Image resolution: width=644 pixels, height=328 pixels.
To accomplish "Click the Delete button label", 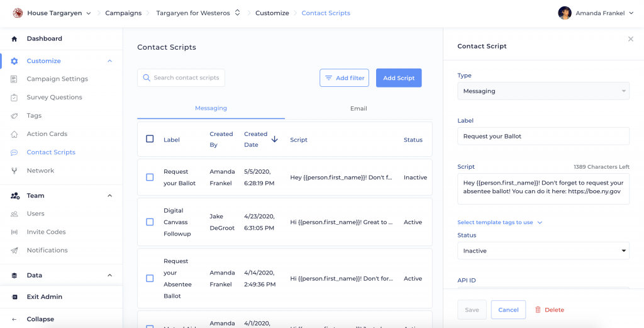I will [x=554, y=310].
